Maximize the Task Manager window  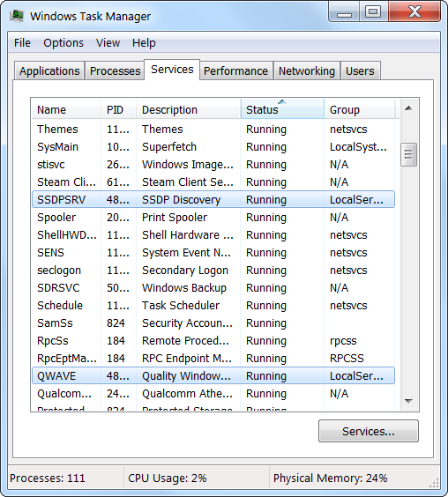pyautogui.click(x=373, y=12)
